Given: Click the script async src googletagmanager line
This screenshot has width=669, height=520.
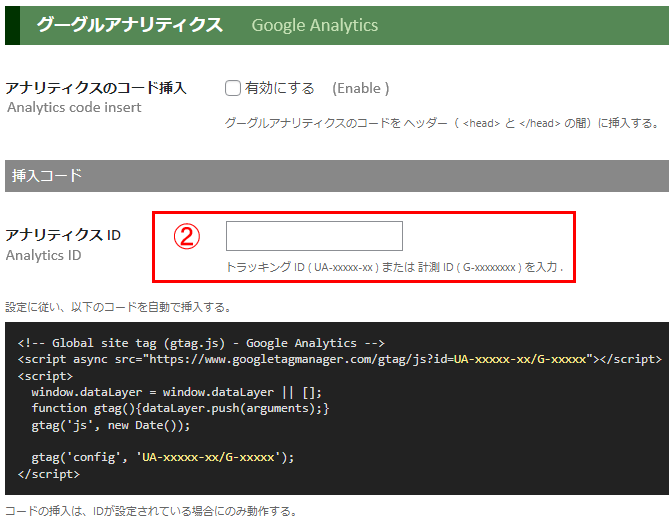Looking at the screenshot, I should point(340,359).
